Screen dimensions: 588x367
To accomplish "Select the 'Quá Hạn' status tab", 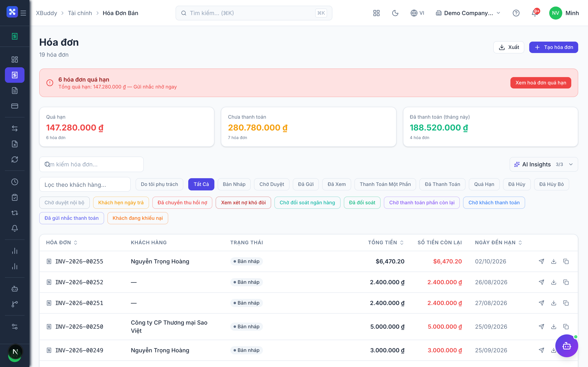I will point(484,184).
